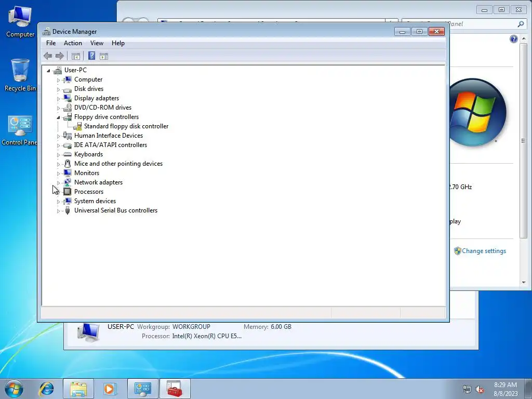Image resolution: width=532 pixels, height=399 pixels.
Task: Open the Computer desktop shortcut
Action: 20,21
